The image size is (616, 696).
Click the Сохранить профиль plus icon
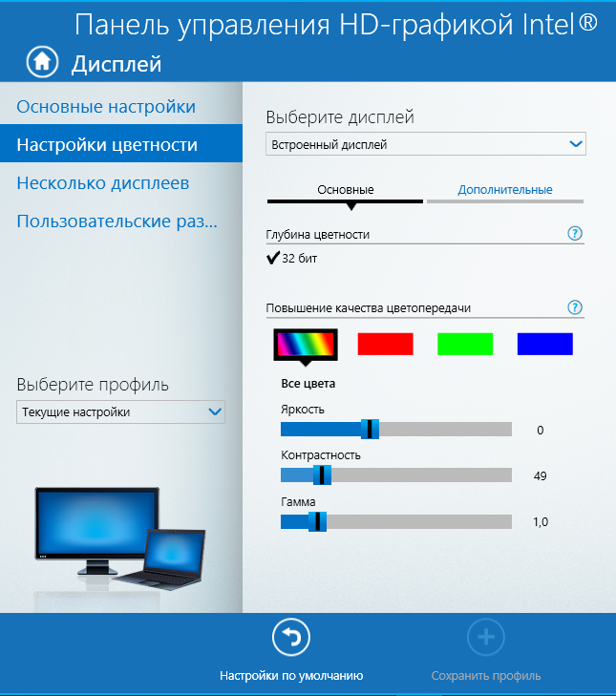[485, 638]
